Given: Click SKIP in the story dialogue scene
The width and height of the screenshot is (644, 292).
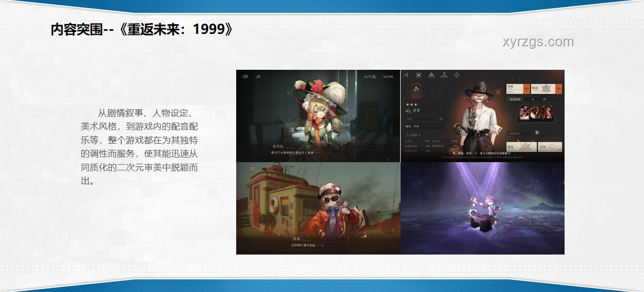Looking at the screenshot, I should point(388,76).
